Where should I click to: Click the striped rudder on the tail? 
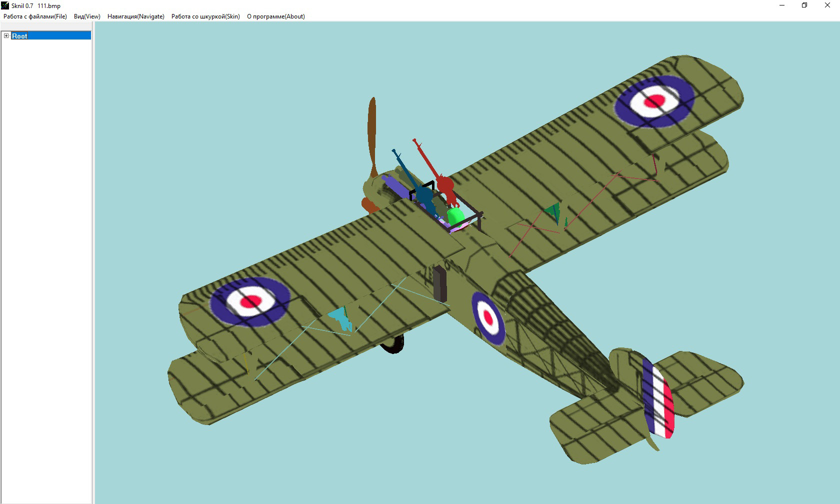point(659,398)
